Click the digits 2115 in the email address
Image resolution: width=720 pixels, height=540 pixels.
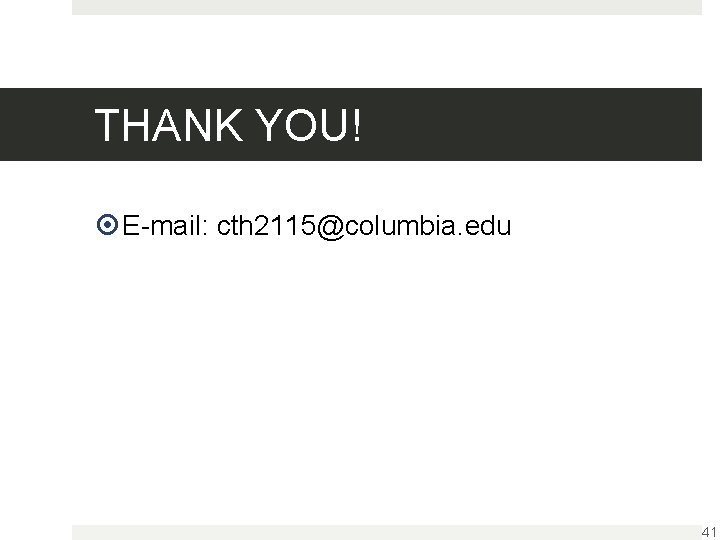tap(284, 225)
